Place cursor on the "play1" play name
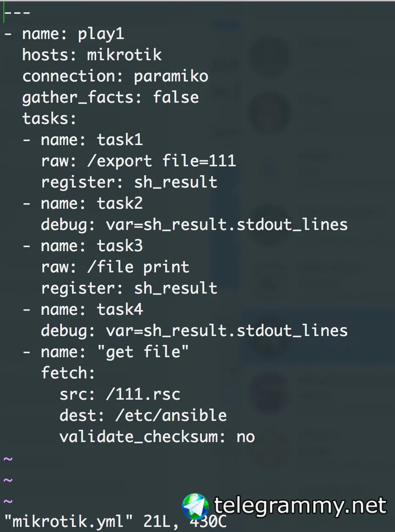The image size is (395, 532). click(101, 34)
